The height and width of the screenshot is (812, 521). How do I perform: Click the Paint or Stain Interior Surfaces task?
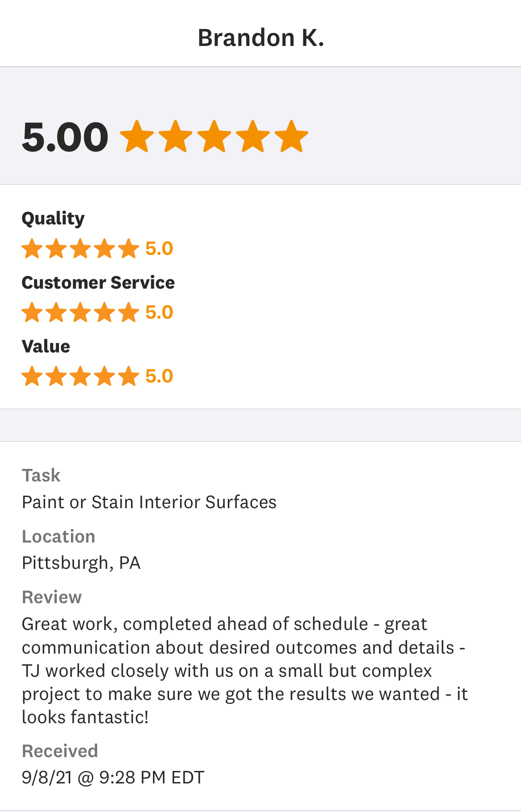point(149,502)
